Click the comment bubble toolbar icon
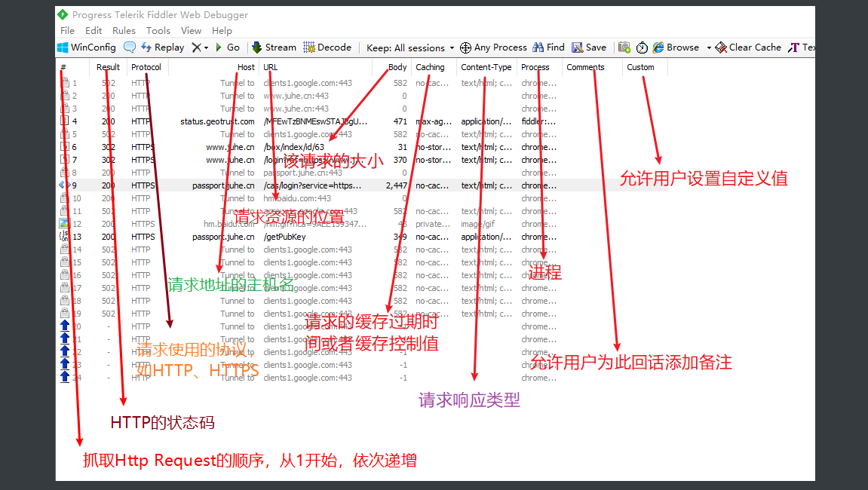868x490 pixels. [x=130, y=47]
